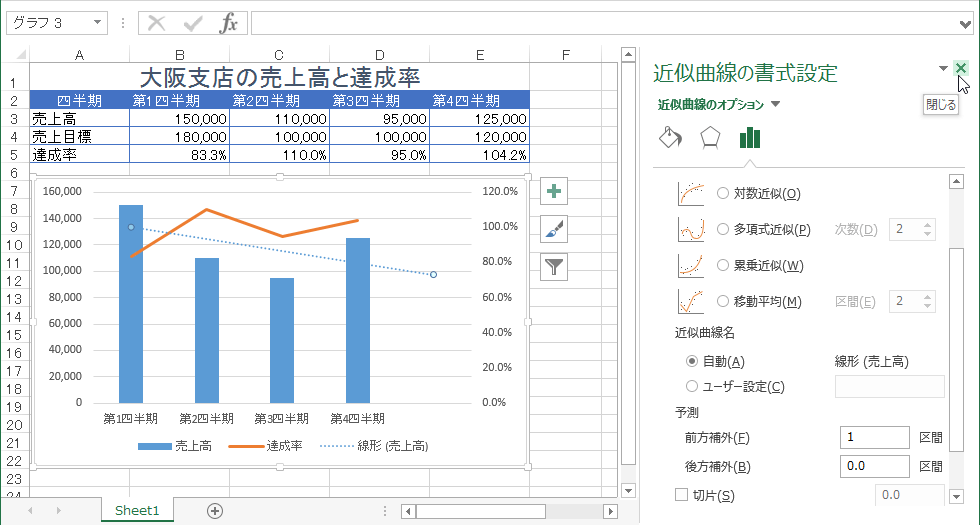Select column A header
This screenshot has width=980, height=525.
point(79,55)
